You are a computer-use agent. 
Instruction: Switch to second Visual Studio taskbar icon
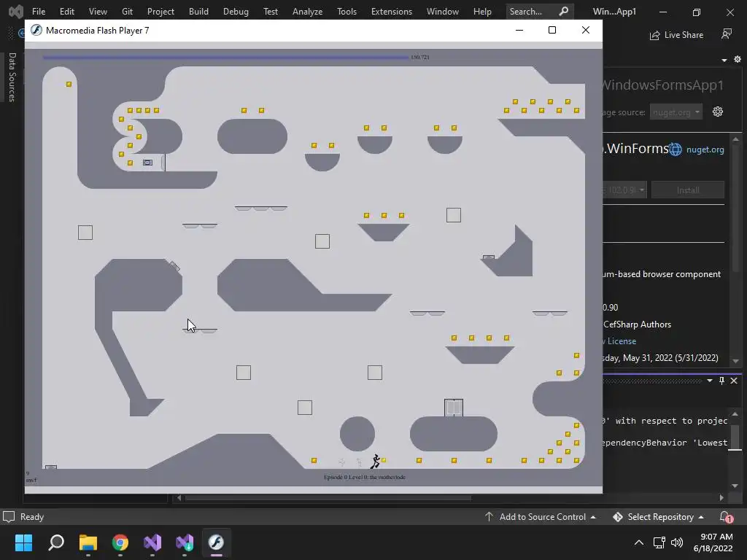click(185, 542)
